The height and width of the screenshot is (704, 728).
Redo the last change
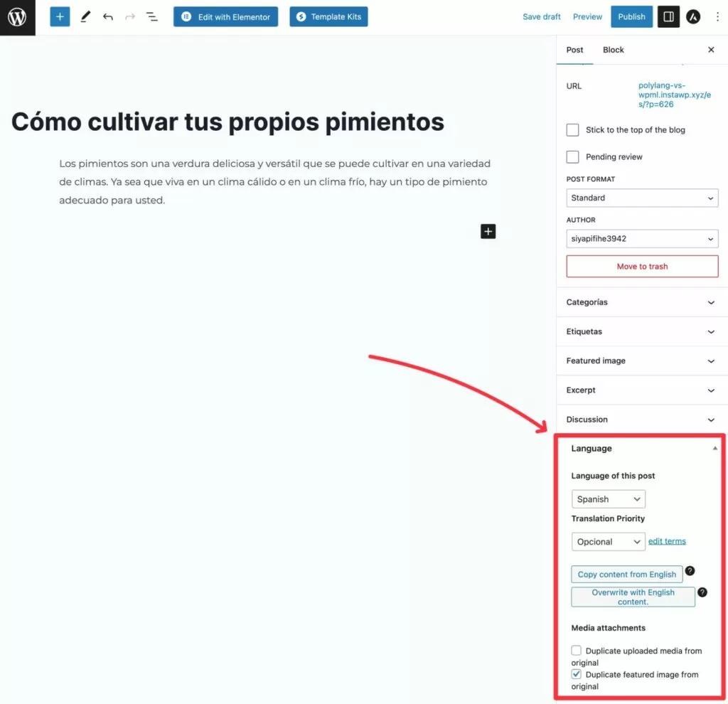(130, 17)
